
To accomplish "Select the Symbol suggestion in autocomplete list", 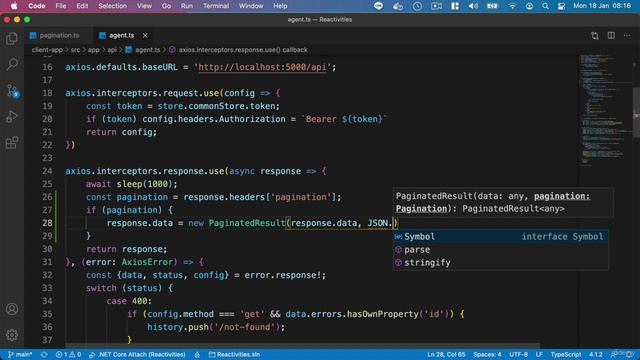I will click(500, 237).
